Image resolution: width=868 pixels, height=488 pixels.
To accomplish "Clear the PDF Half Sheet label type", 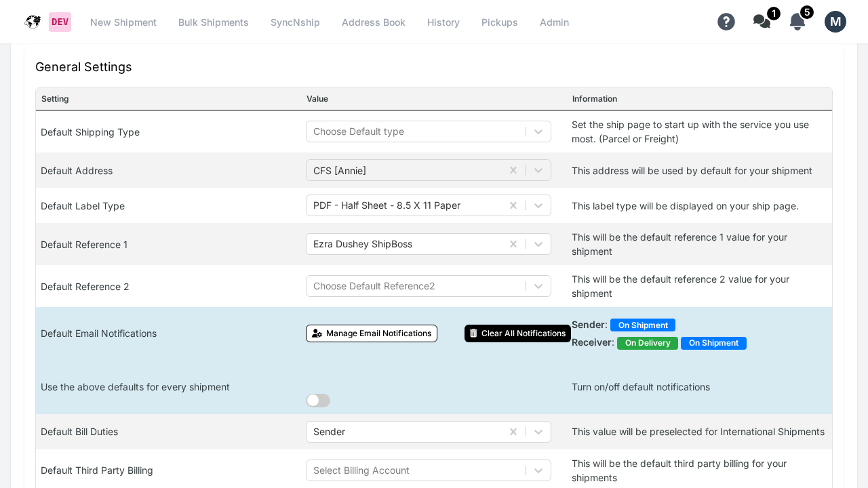I will click(x=513, y=205).
